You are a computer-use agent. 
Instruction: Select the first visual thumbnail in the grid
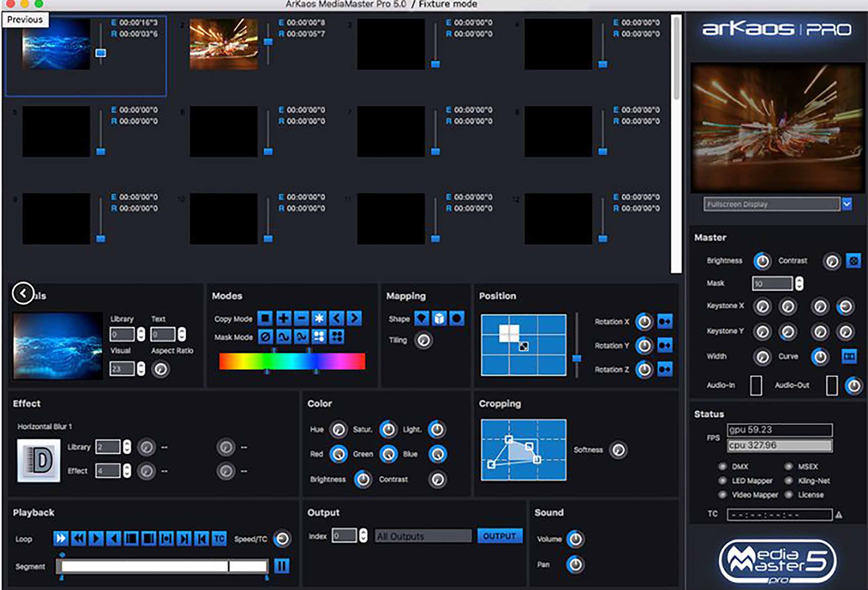[56, 45]
